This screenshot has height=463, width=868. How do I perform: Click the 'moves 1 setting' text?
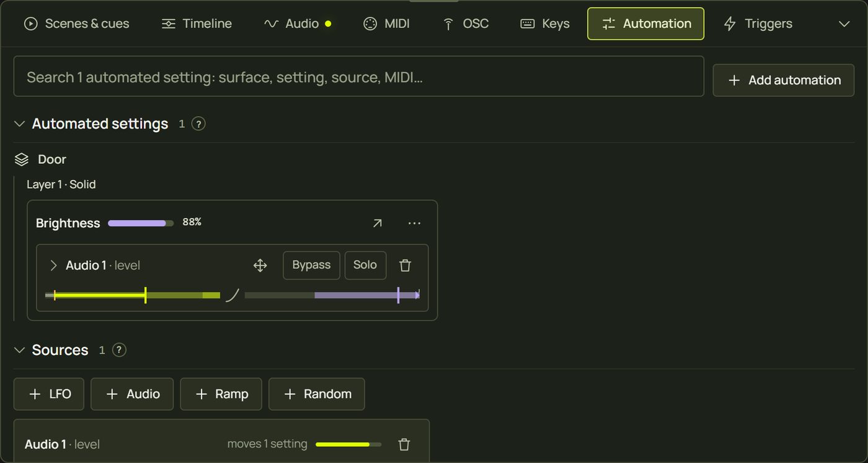click(x=267, y=444)
